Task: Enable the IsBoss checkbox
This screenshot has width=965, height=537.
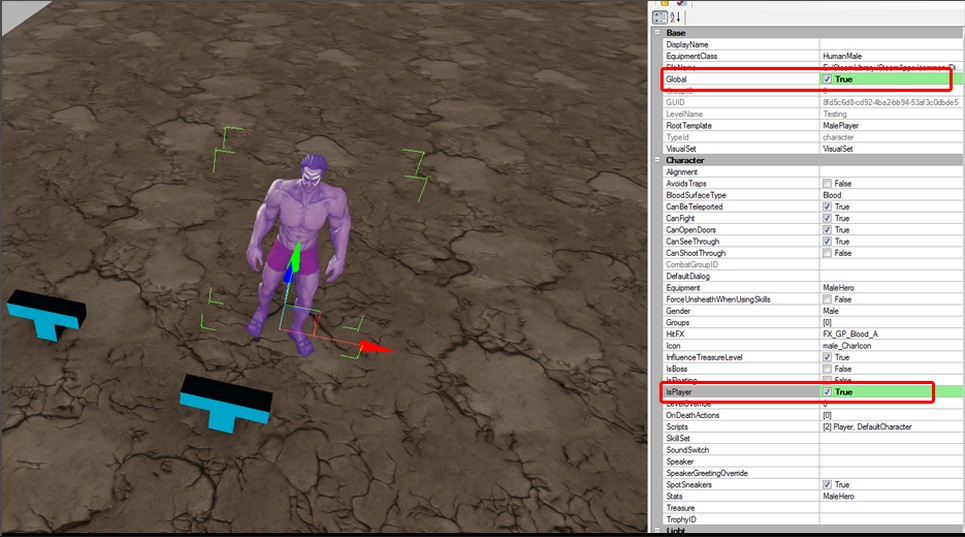Action: pyautogui.click(x=827, y=369)
